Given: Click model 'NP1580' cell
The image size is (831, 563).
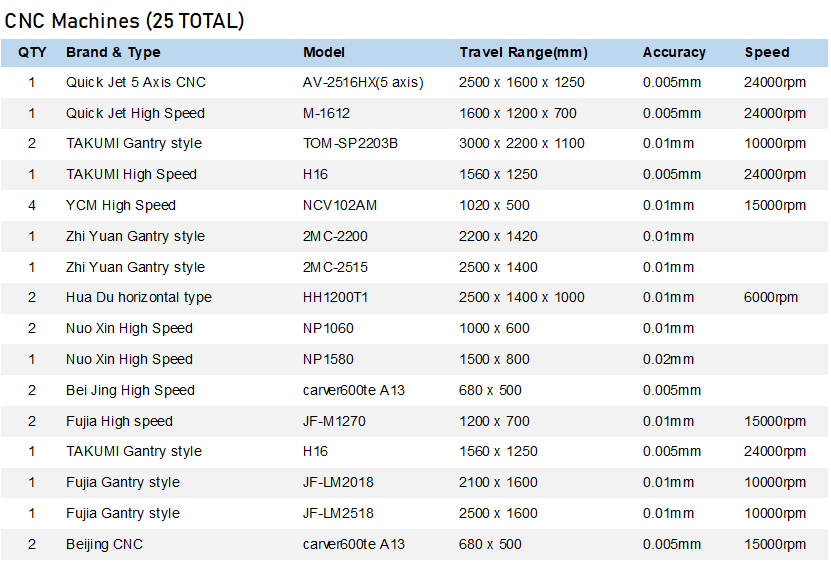Looking at the screenshot, I should [328, 359].
